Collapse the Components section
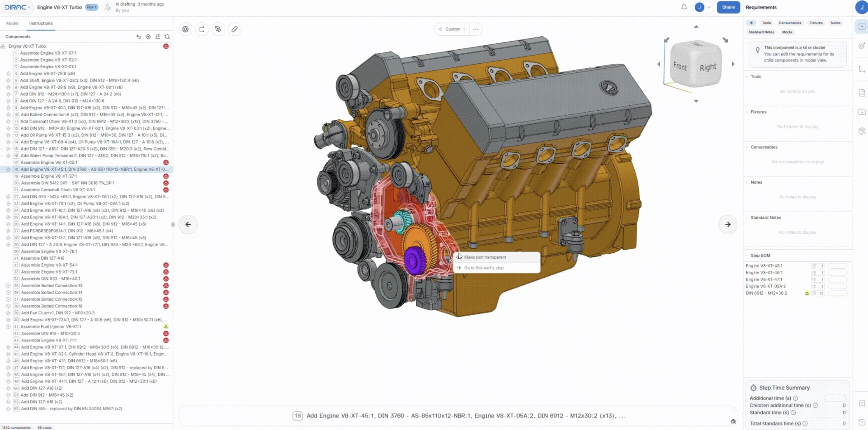The height and width of the screenshot is (430, 868). tap(2, 37)
